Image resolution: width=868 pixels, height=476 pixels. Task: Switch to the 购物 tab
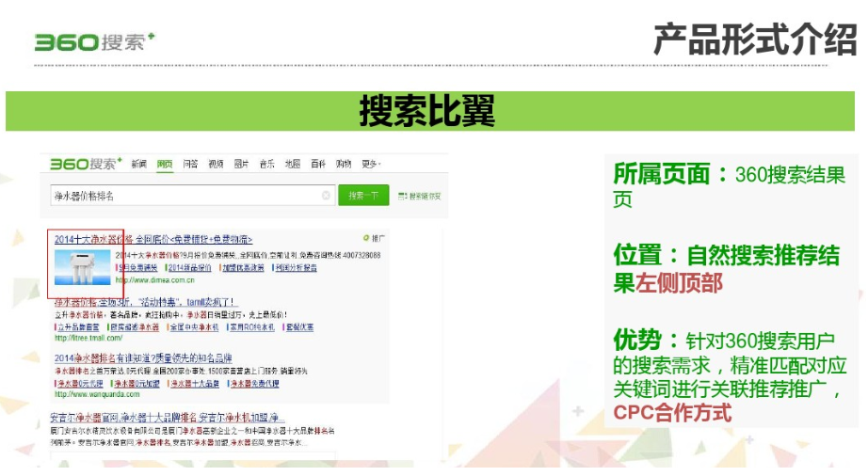[344, 165]
